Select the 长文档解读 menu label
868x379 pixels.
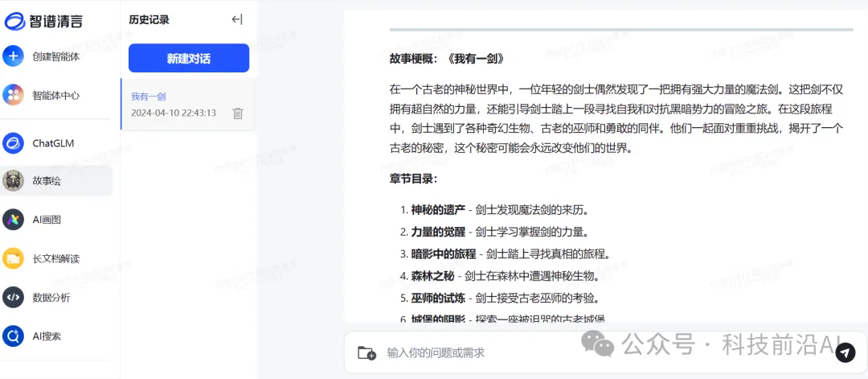click(56, 259)
